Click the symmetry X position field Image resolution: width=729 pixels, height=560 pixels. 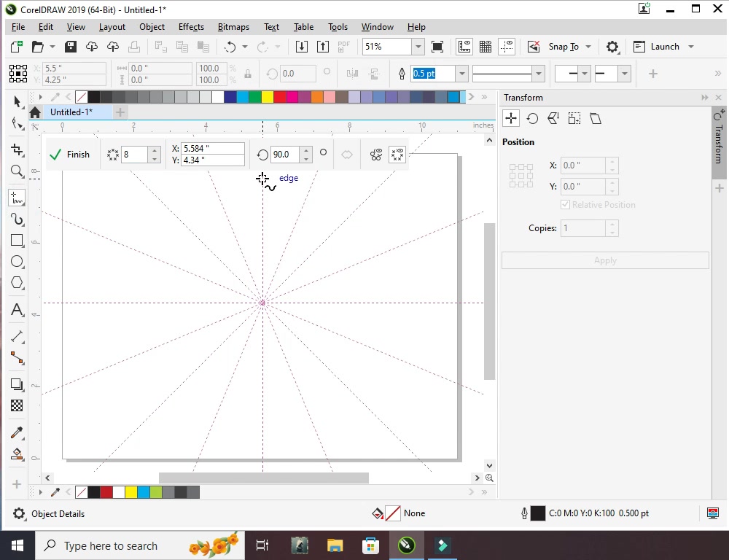(x=213, y=148)
